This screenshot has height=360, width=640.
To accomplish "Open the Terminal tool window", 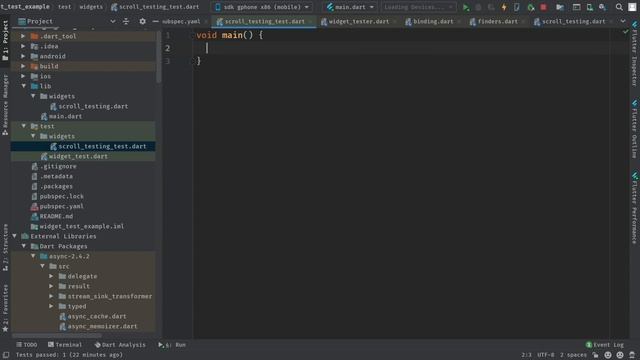I will click(65, 345).
